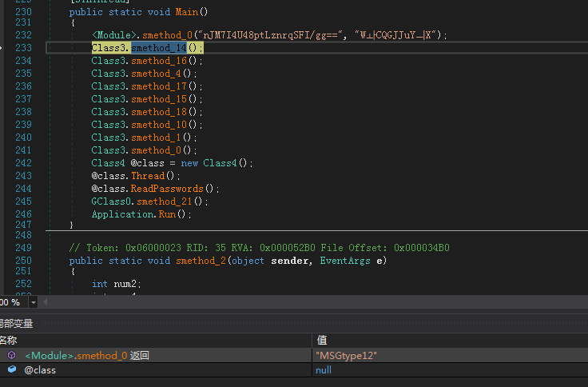588x387 pixels.
Task: Click line number 233 in the gutter
Action: click(x=24, y=48)
